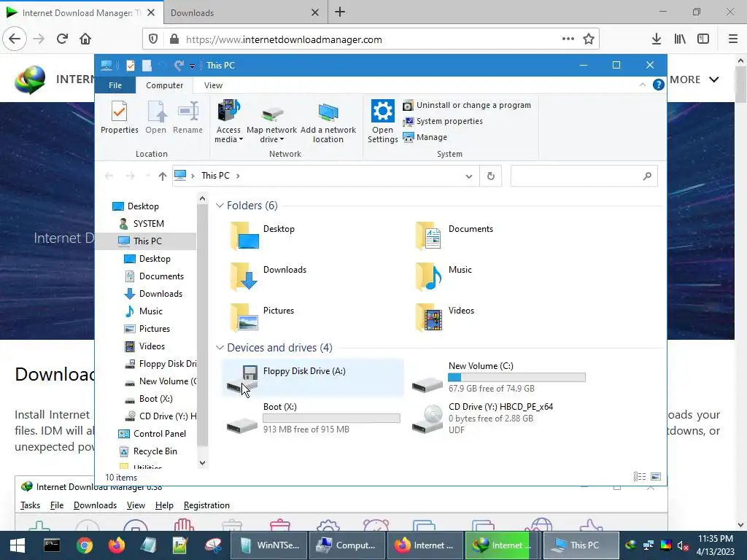747x560 pixels.
Task: Click taskbar volume muted icon
Action: click(683, 545)
